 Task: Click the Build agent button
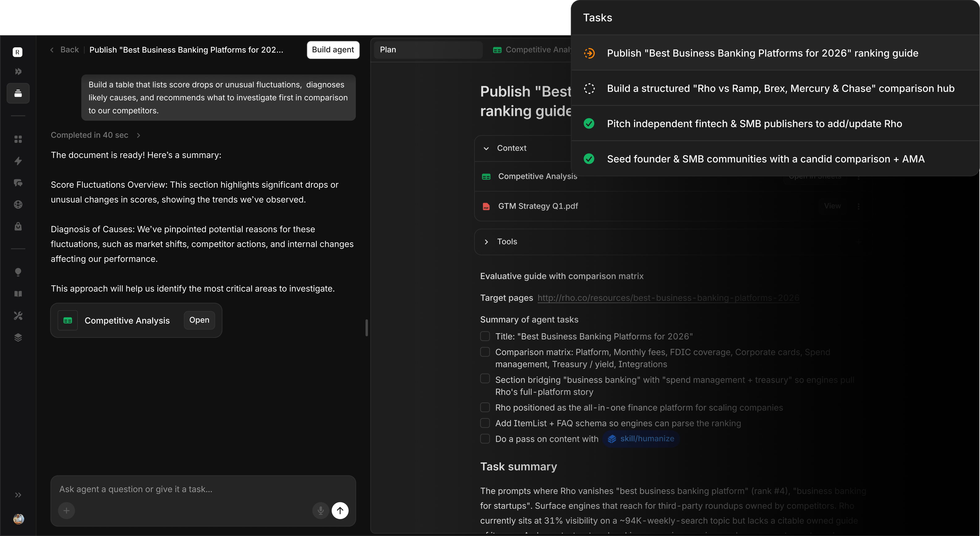click(x=333, y=50)
